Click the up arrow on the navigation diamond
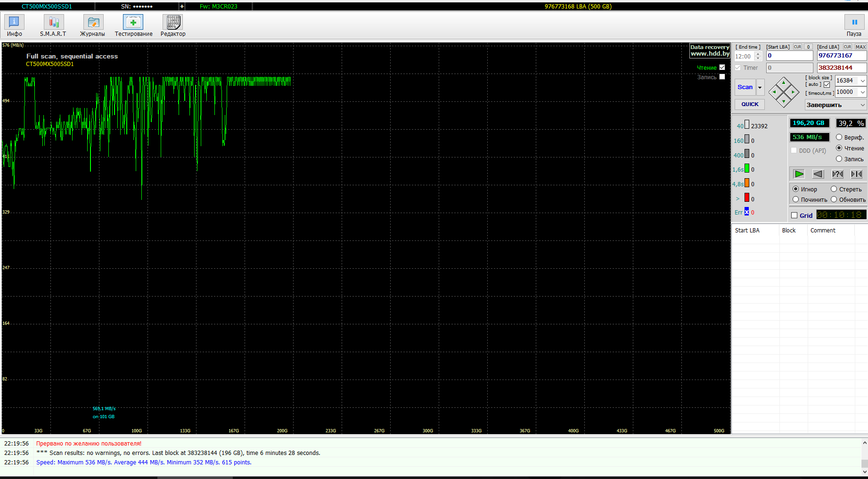This screenshot has height=479, width=868. pos(784,83)
